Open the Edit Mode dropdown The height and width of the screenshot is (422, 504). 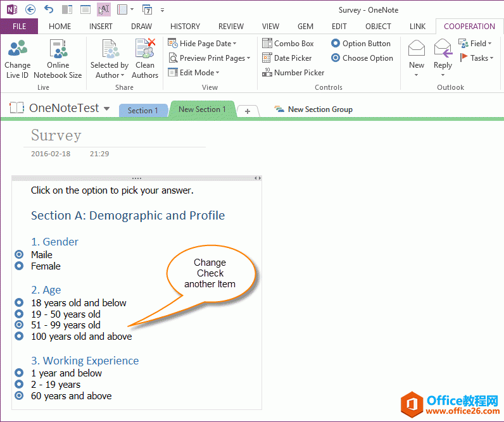[219, 73]
